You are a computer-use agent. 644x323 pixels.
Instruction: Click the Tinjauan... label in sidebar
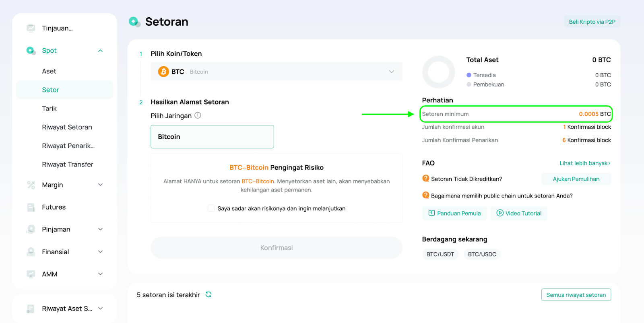58,28
